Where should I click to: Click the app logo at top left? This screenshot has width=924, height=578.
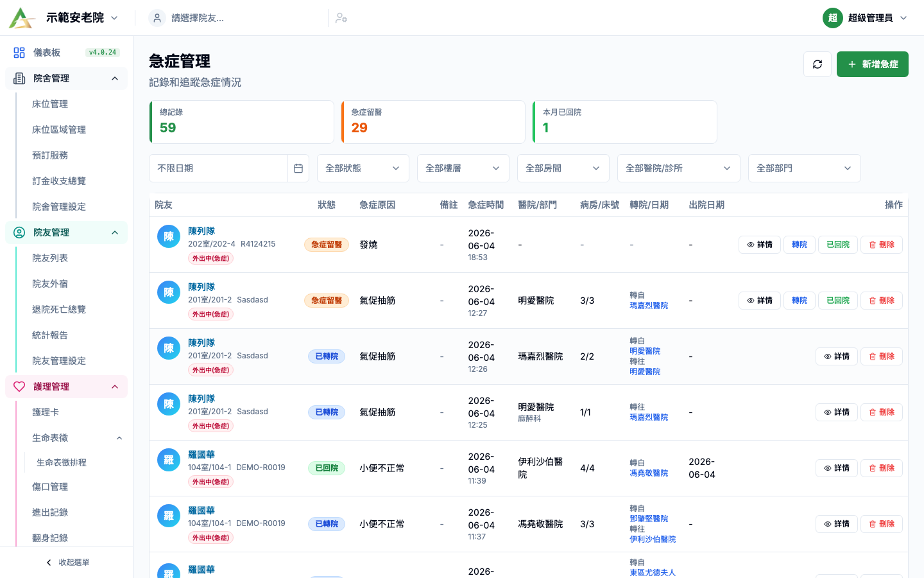pos(22,18)
